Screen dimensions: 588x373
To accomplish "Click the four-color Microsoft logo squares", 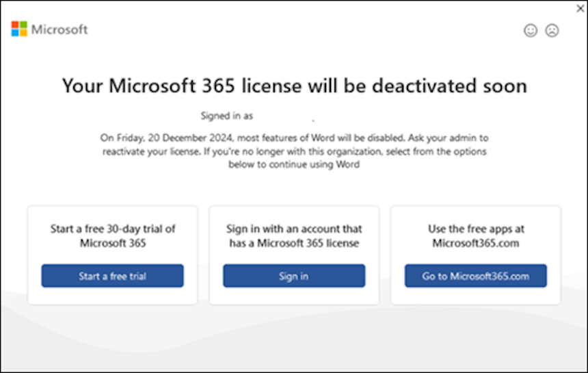I will point(19,29).
